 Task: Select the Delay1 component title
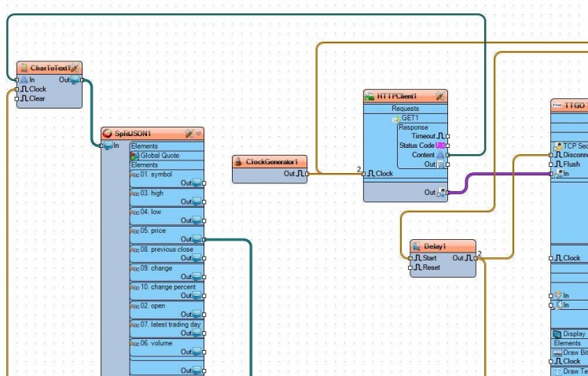[x=435, y=246]
